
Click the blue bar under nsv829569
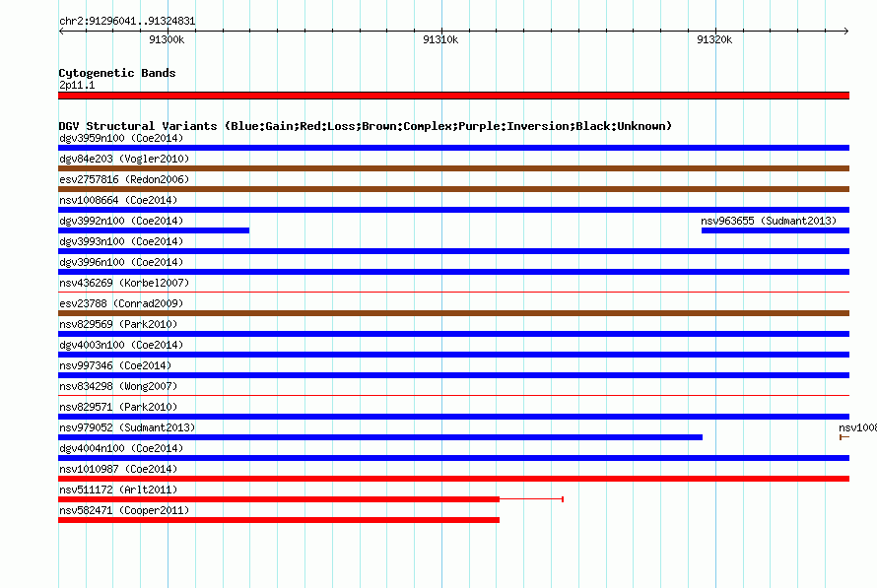(453, 334)
